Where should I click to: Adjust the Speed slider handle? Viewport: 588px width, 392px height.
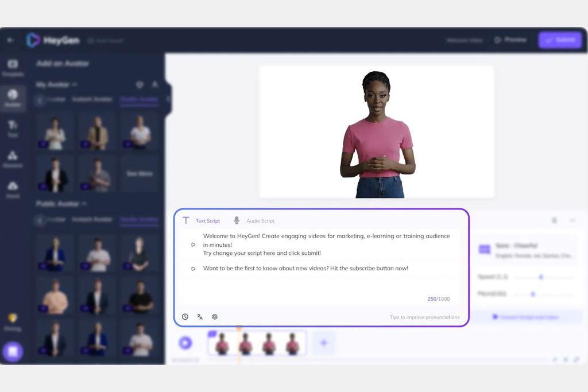coord(541,277)
